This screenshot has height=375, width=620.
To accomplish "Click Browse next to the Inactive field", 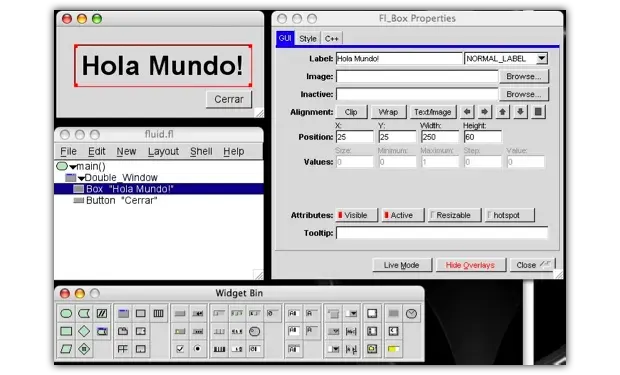I will point(524,94).
